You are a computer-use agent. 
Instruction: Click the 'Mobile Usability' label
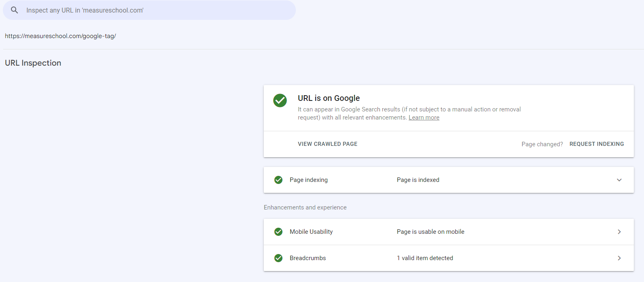(311, 232)
